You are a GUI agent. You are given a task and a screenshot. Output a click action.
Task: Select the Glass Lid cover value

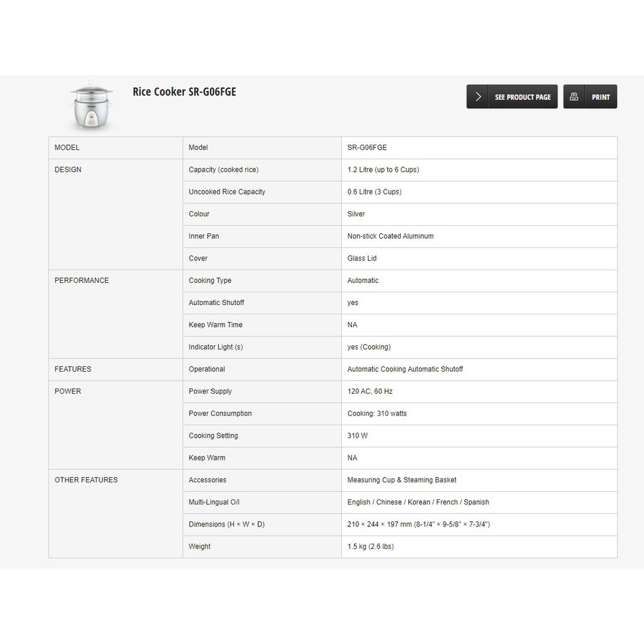[x=362, y=258]
